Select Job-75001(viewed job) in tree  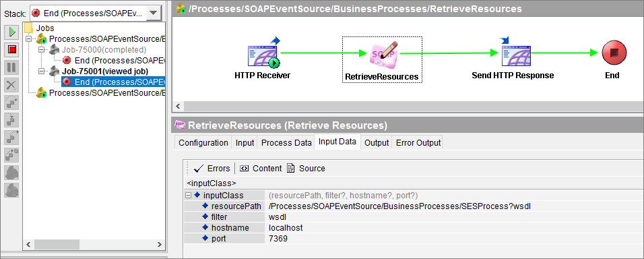(x=104, y=71)
